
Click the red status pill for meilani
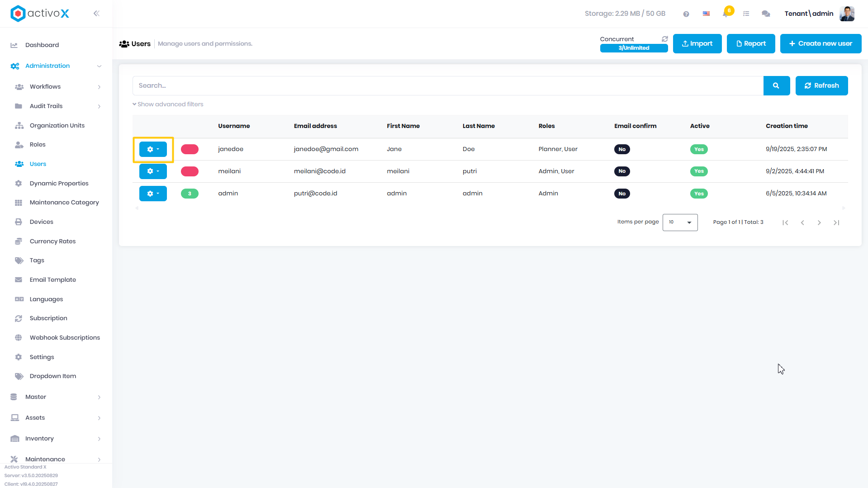(x=190, y=171)
